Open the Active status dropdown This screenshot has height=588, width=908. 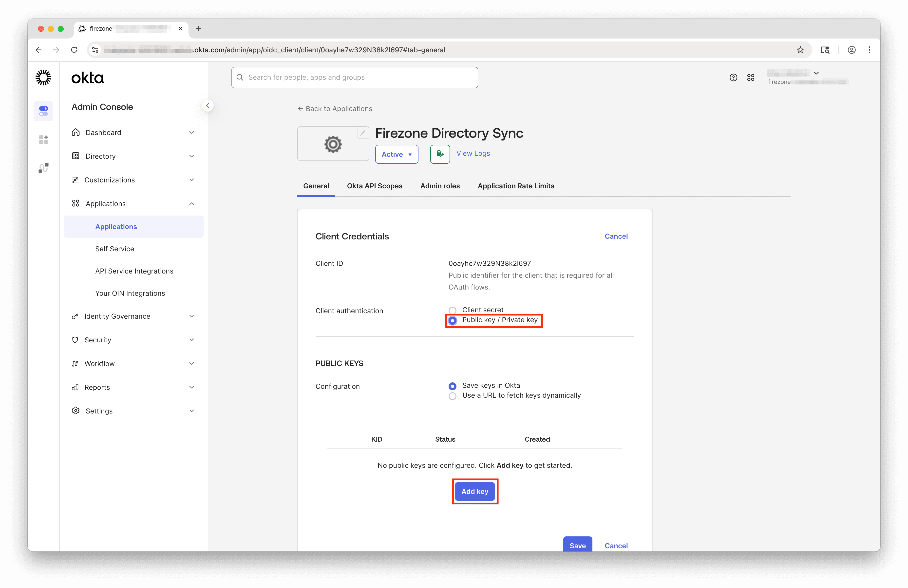[397, 154]
